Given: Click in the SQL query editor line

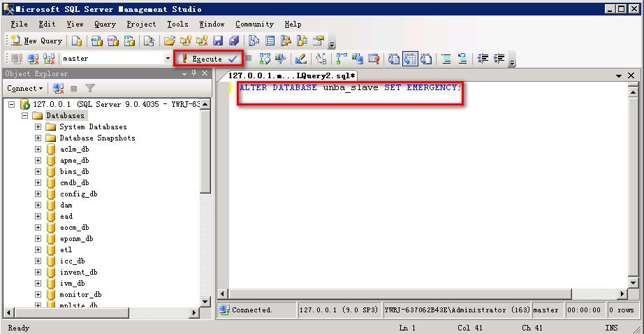Looking at the screenshot, I should [x=350, y=87].
